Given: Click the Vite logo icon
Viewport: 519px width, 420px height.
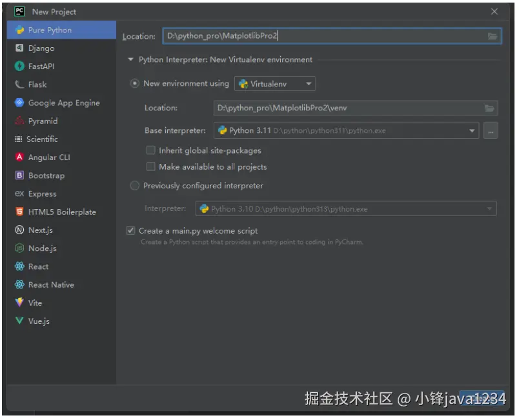Looking at the screenshot, I should [19, 303].
